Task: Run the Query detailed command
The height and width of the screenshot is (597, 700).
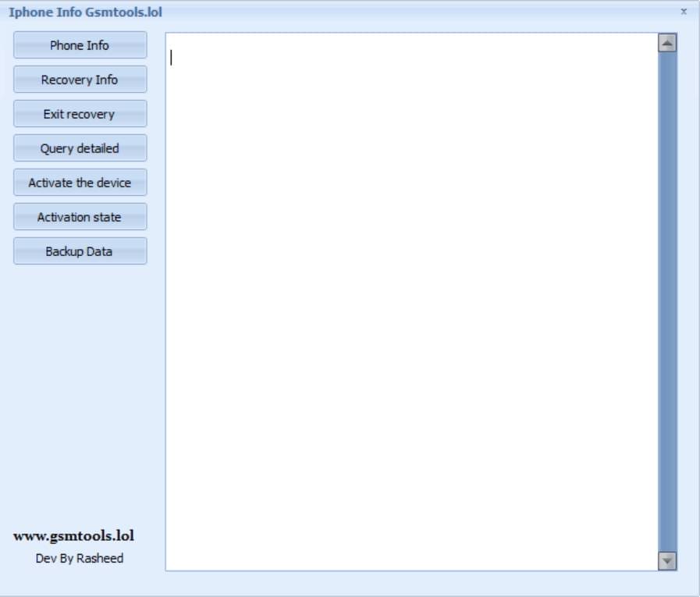Action: [80, 148]
